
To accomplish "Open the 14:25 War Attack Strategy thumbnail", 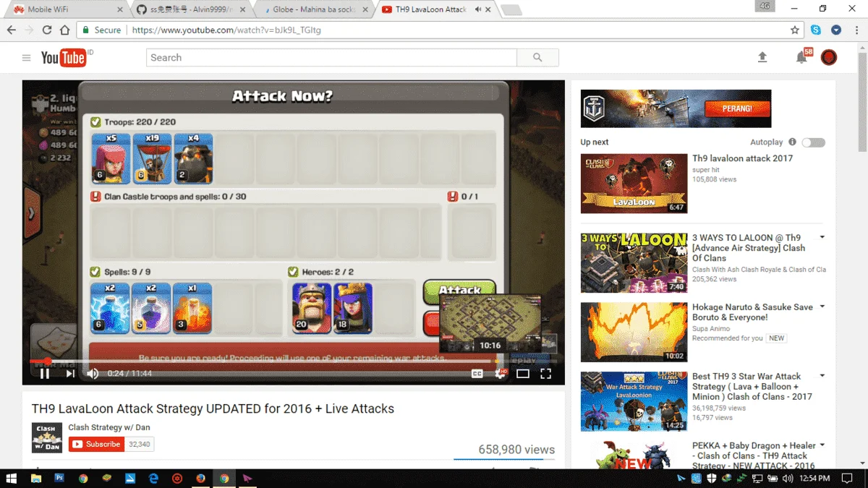I will pos(634,401).
